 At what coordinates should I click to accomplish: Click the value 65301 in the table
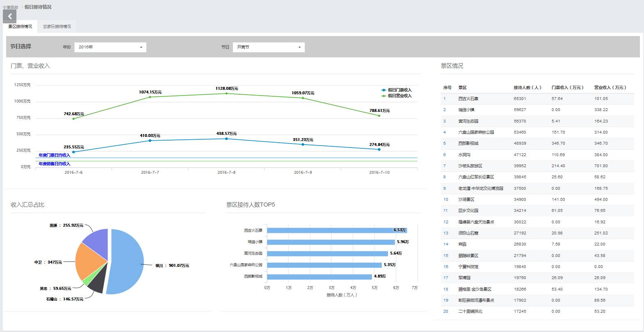tap(520, 99)
